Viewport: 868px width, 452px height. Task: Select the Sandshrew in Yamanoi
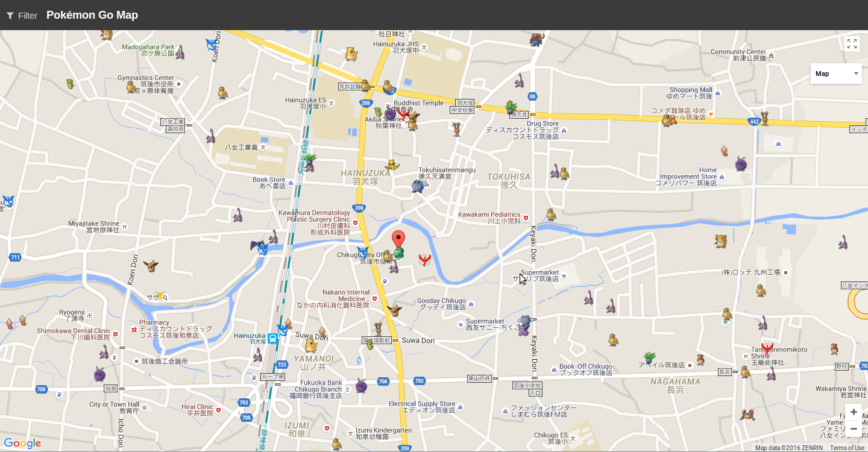point(311,345)
